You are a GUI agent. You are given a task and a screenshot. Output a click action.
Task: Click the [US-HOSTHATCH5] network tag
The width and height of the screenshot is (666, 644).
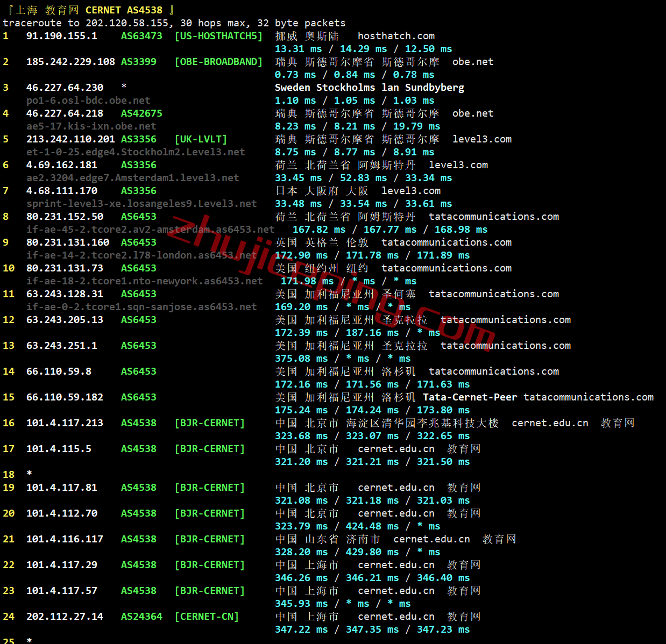(218, 36)
